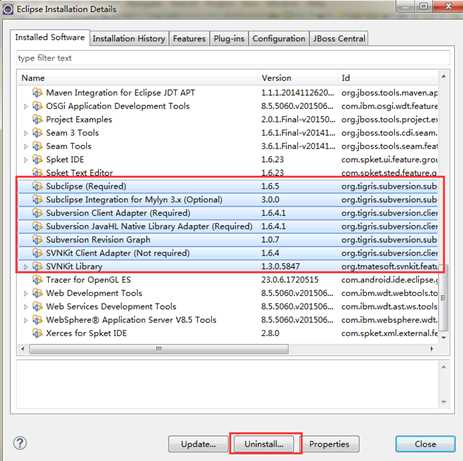
Task: Click the Close button
Action: coord(425,444)
